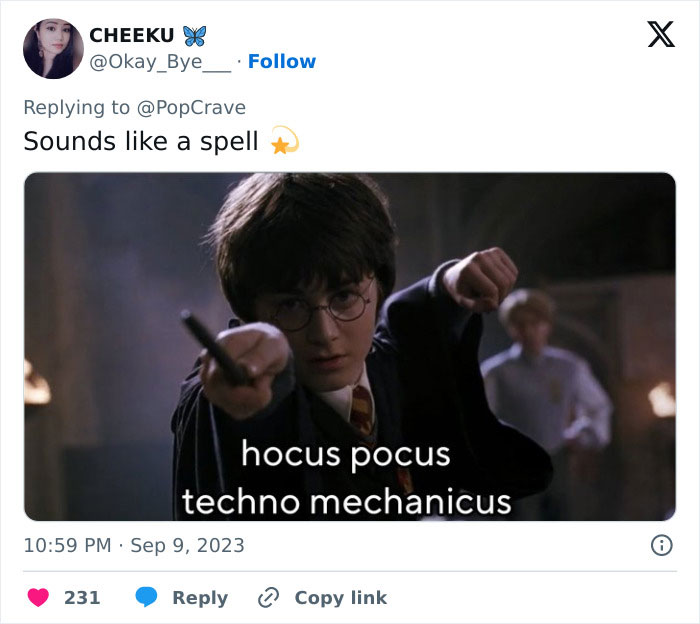Click the dizzy star emoji in tweet

pos(284,141)
